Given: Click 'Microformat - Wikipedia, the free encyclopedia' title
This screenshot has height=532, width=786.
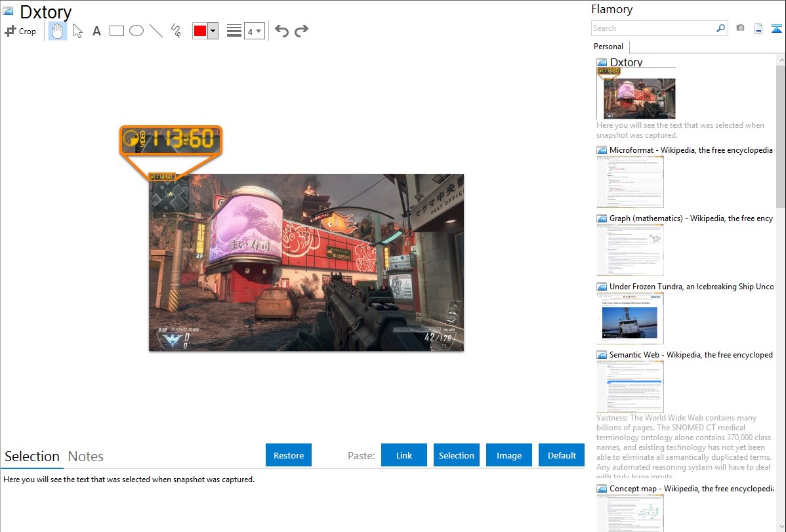Looking at the screenshot, I should [x=691, y=150].
